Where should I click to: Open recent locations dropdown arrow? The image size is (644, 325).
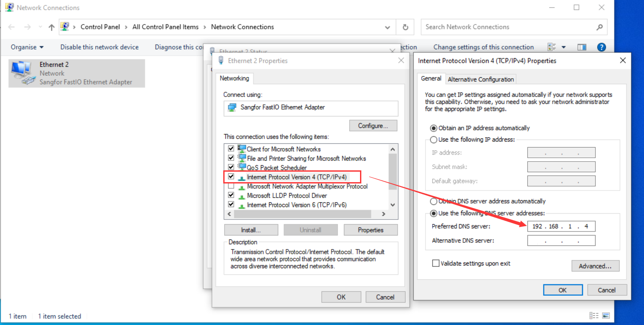40,27
